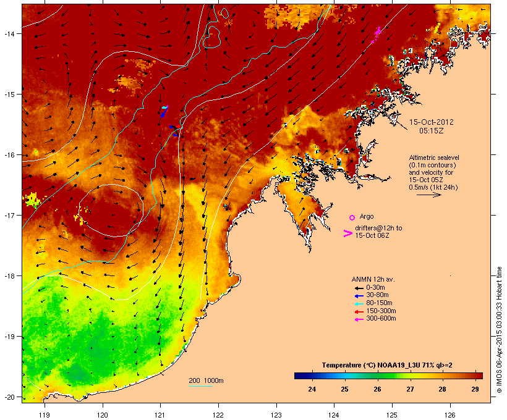Click the 119 longitude axis label

(x=45, y=415)
